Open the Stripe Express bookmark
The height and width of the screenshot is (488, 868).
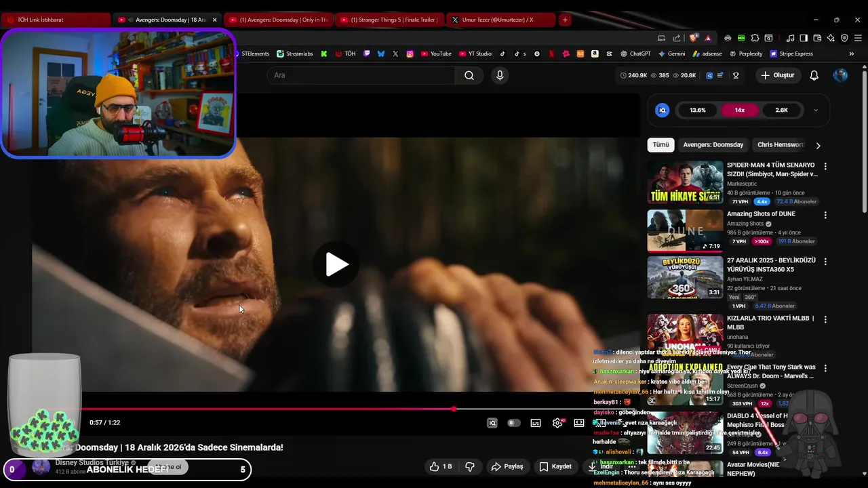pos(791,54)
